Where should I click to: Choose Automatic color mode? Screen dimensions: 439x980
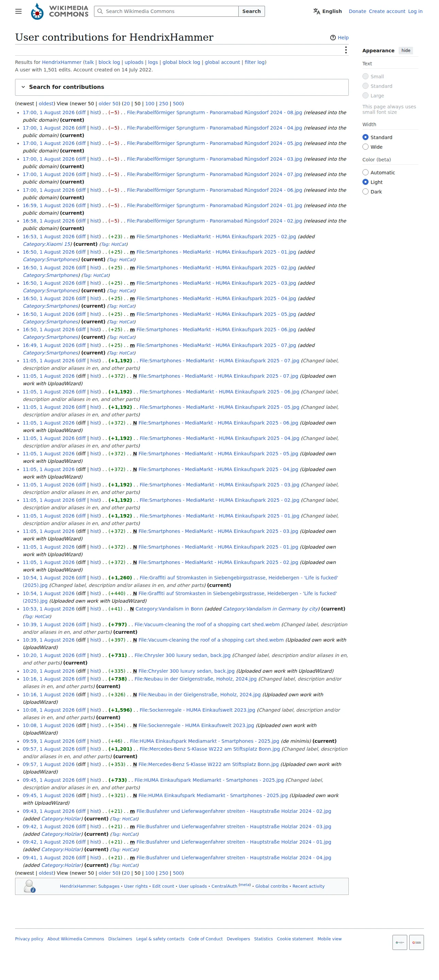(365, 172)
